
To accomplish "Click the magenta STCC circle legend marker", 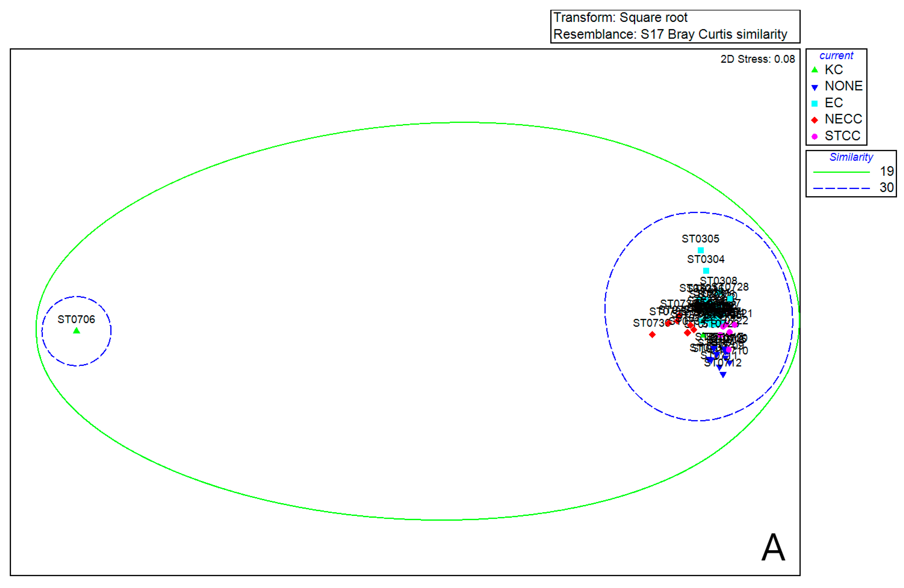I will (814, 136).
